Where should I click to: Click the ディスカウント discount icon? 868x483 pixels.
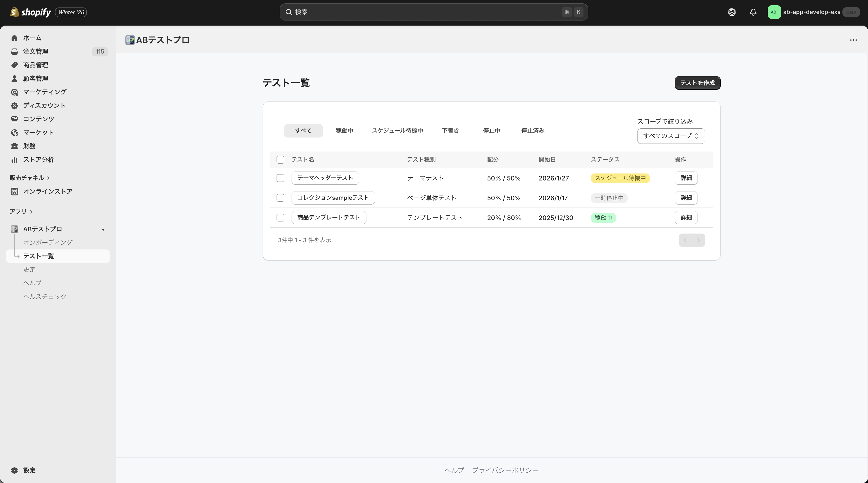pyautogui.click(x=14, y=105)
